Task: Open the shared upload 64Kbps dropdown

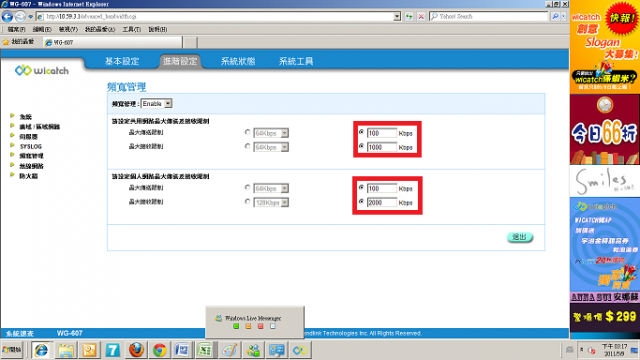Action: click(x=271, y=133)
